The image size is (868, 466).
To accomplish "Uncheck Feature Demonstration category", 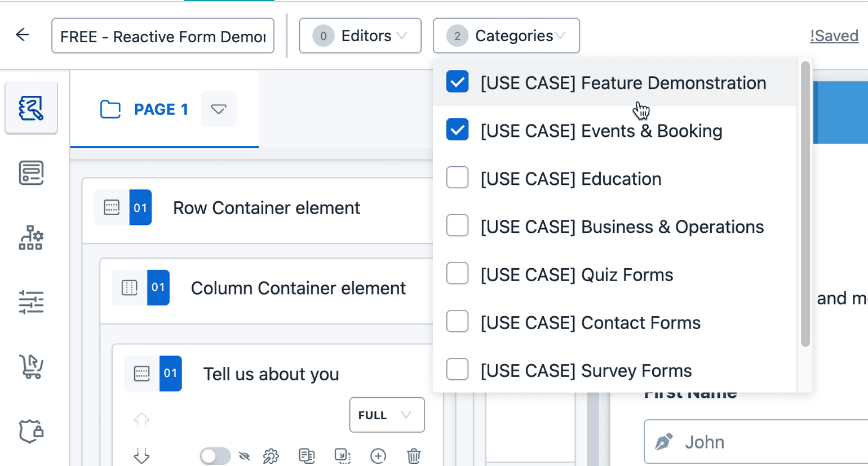I will point(457,82).
